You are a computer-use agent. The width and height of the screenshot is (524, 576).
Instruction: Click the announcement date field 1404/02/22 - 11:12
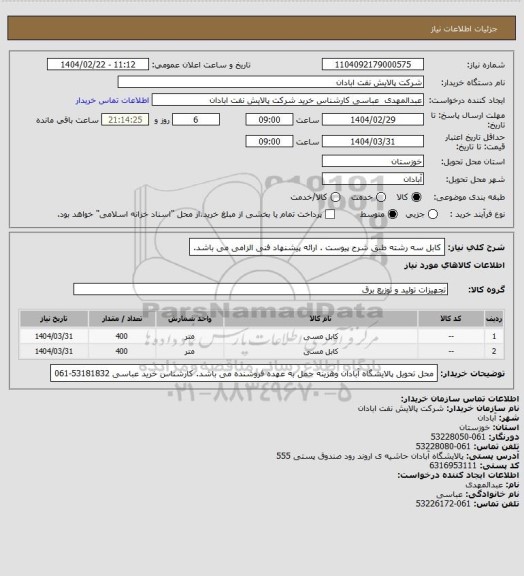click(x=98, y=64)
